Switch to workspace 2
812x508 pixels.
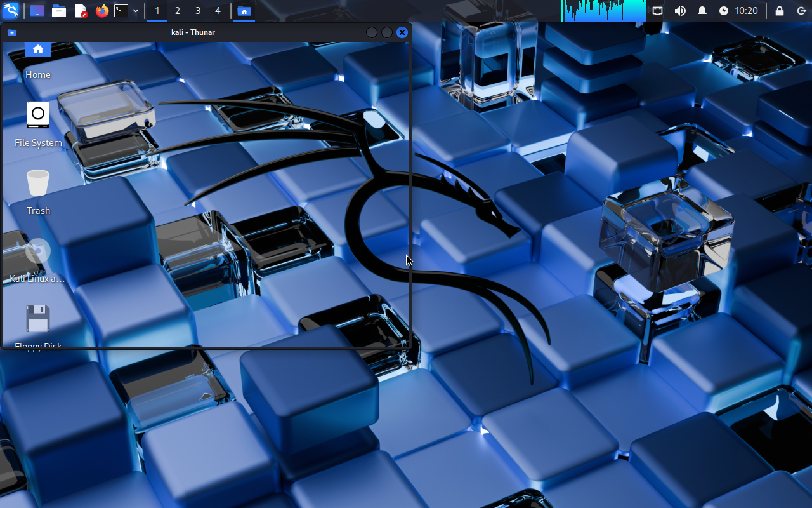pyautogui.click(x=178, y=11)
